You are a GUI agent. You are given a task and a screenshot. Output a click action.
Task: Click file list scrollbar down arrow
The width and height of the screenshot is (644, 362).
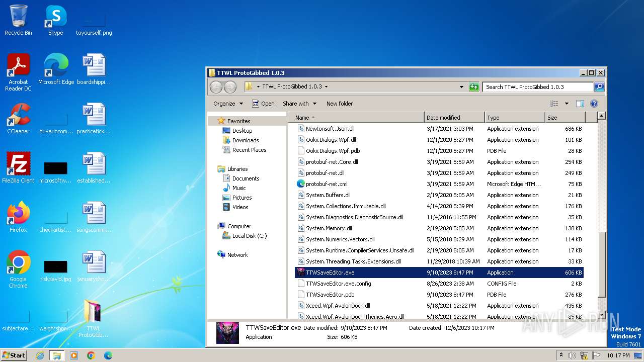tap(601, 316)
